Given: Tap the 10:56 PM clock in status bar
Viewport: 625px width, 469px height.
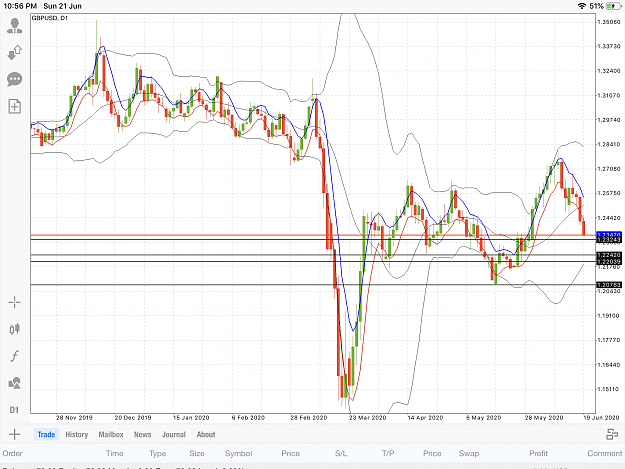Looking at the screenshot, I should [x=20, y=6].
